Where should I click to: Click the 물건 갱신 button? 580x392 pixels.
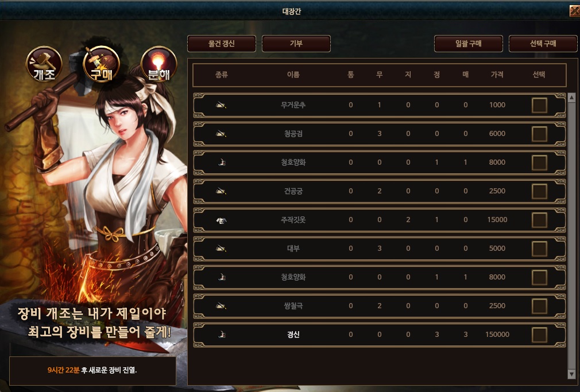tap(222, 44)
